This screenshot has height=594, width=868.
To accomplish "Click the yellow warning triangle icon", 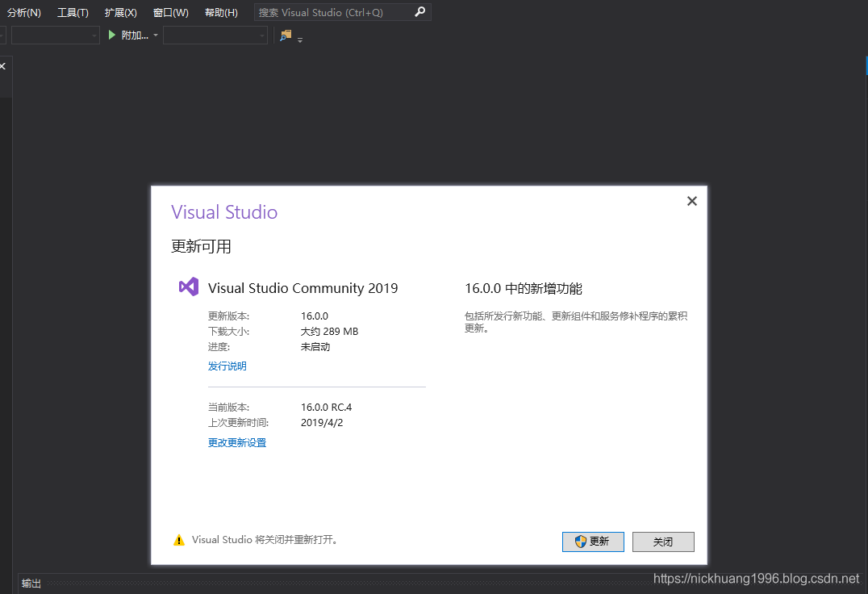I will (x=179, y=540).
